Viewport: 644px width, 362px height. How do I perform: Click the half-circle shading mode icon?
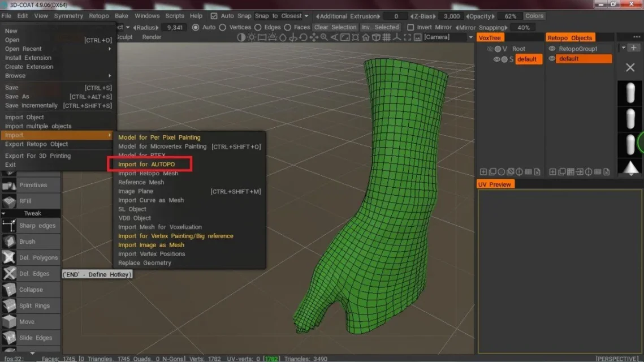241,37
